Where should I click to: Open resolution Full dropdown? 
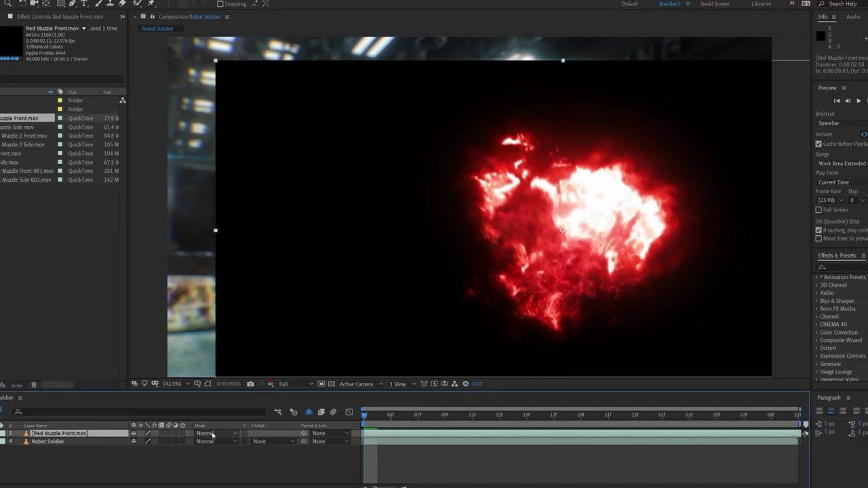point(296,384)
